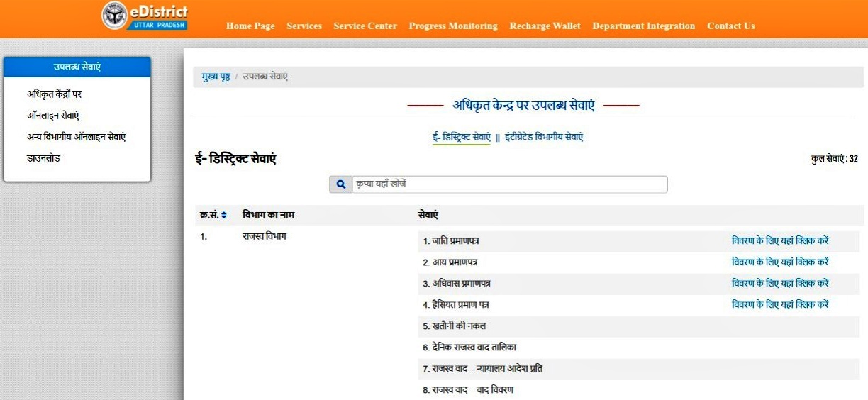The height and width of the screenshot is (400, 868).
Task: Click the उपलब्ध सेवाएं sidebar header
Action: click(x=77, y=67)
